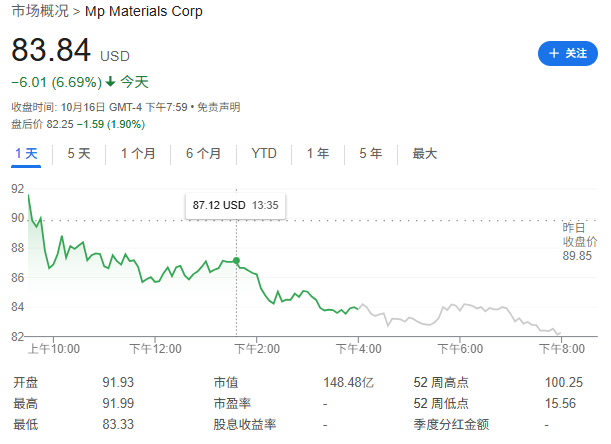Image resolution: width=611 pixels, height=444 pixels.
Task: Select the 1 天 range tab
Action: pos(26,154)
